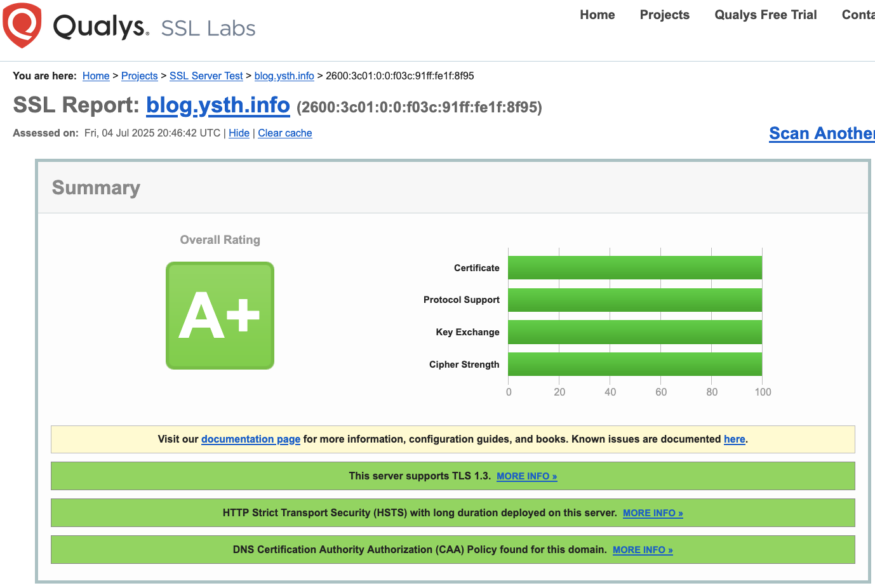The width and height of the screenshot is (875, 588).
Task: Open blog.ysth.info breadcrumb link
Action: point(284,76)
